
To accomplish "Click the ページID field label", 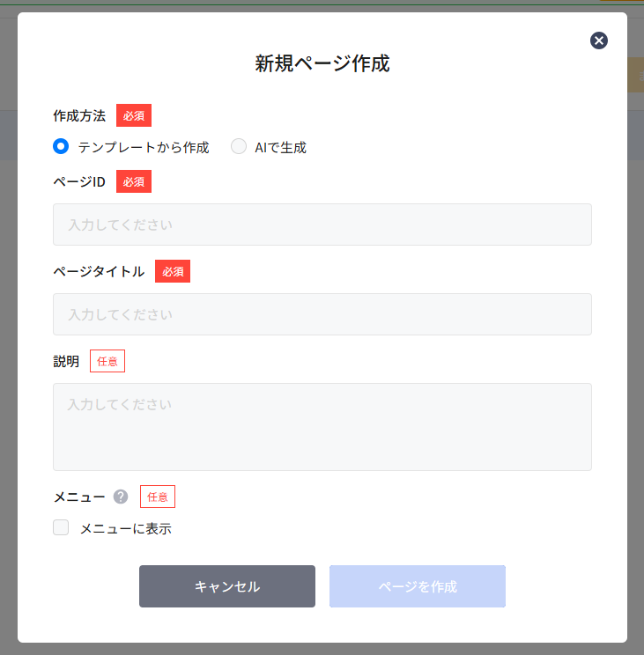I will (79, 181).
